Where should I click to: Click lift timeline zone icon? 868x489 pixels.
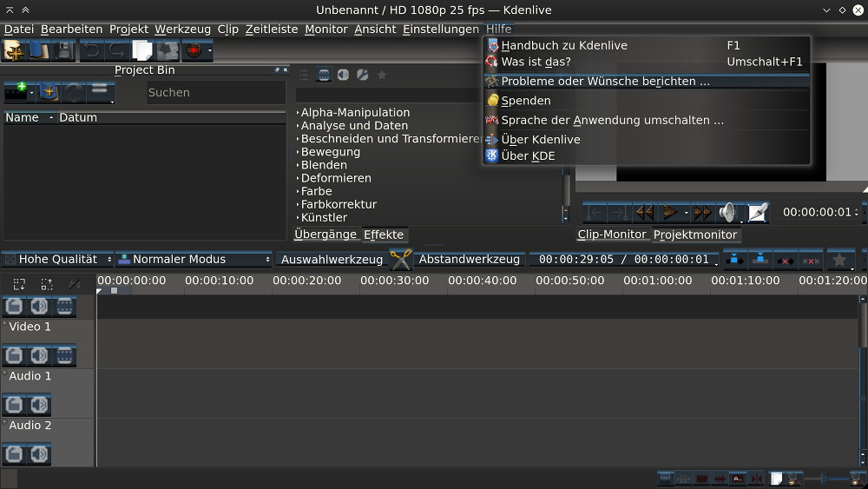coord(811,259)
